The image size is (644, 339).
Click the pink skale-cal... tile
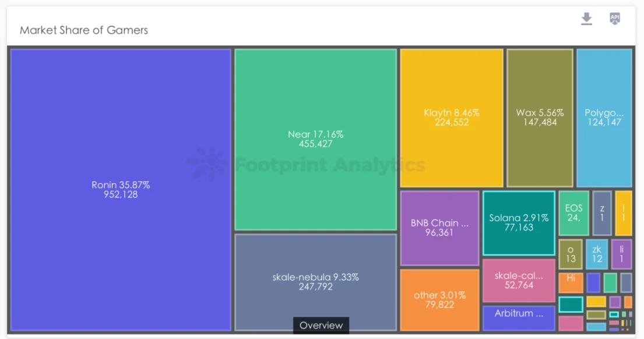[519, 280]
